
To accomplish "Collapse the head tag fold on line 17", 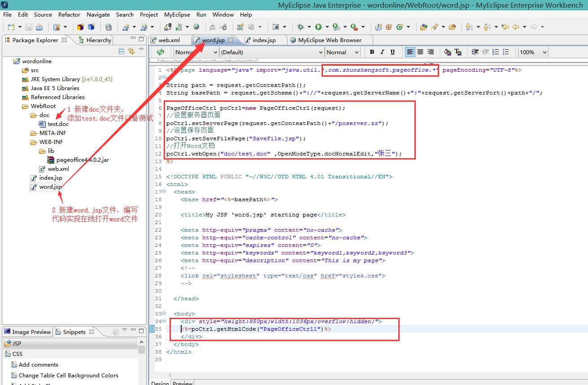I will click(164, 192).
